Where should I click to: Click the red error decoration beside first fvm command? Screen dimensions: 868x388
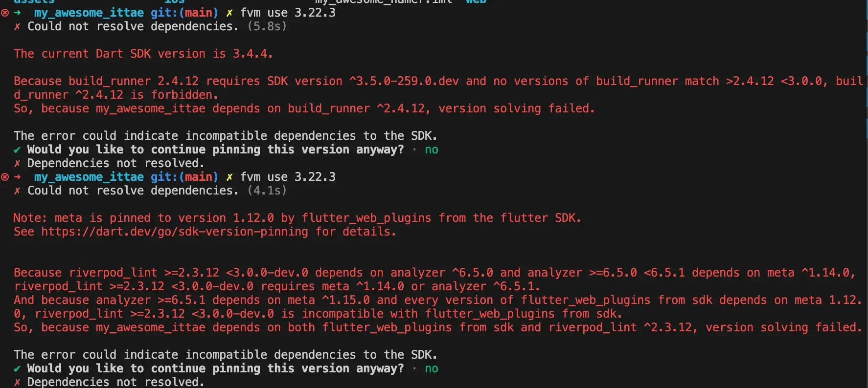coord(5,13)
